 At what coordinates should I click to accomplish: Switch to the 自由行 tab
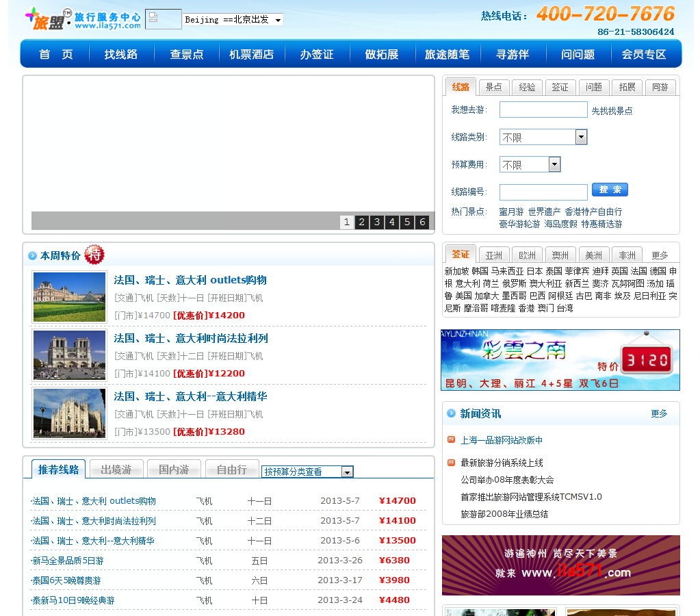[232, 470]
